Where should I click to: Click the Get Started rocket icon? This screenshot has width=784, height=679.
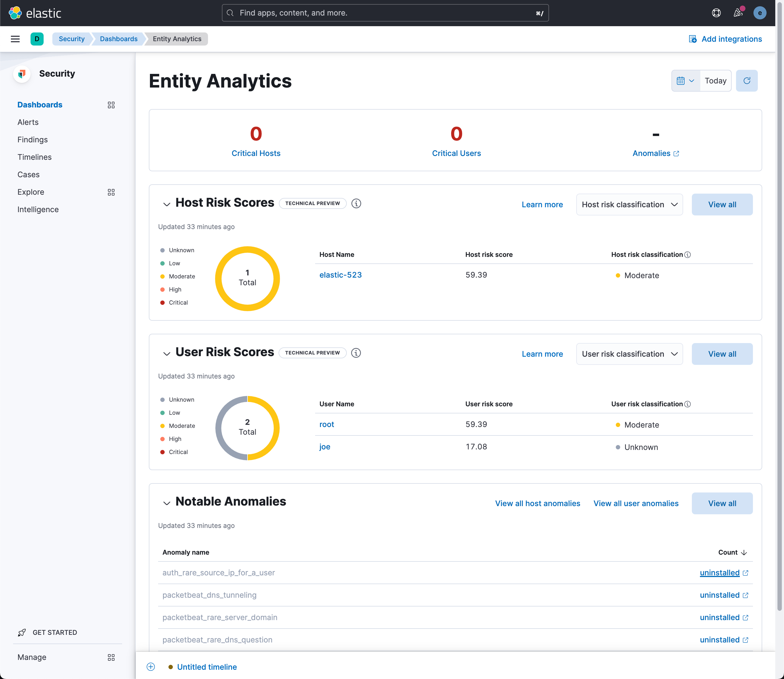click(22, 632)
